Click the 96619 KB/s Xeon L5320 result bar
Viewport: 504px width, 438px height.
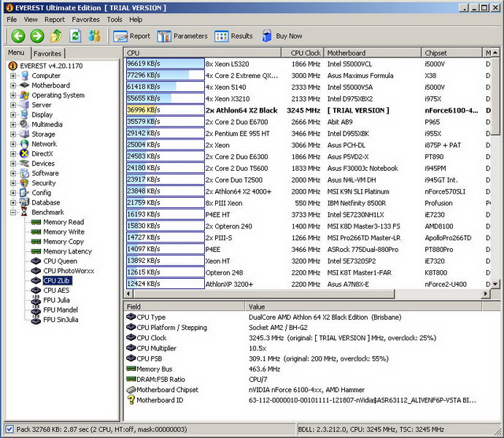point(165,64)
